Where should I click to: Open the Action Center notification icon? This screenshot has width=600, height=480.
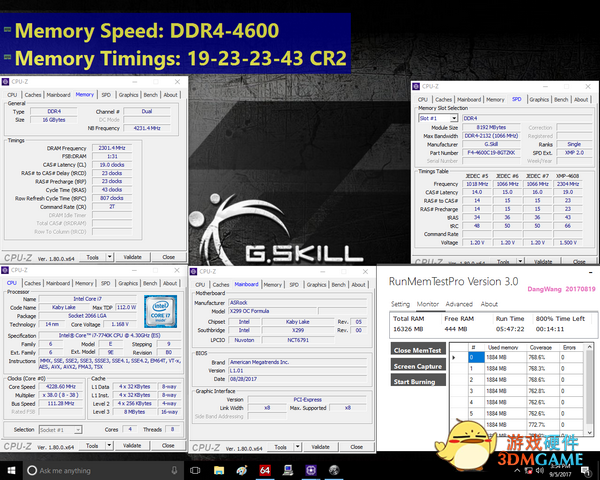585,470
